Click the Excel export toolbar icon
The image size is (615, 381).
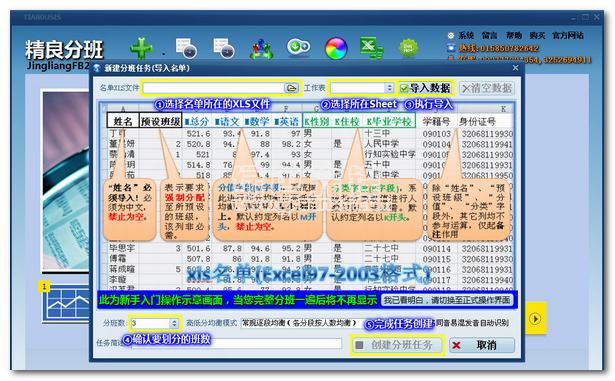click(x=371, y=48)
